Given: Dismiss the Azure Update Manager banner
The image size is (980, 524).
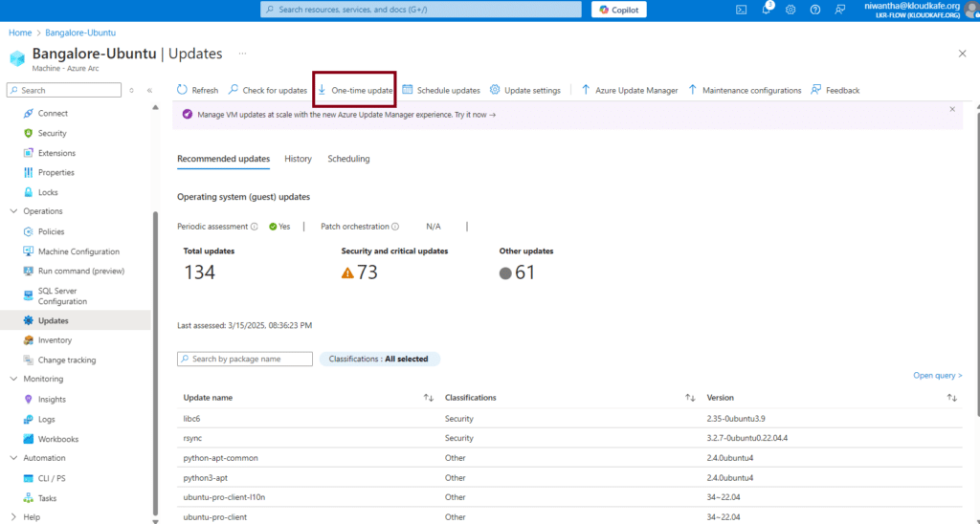Looking at the screenshot, I should pos(952,109).
